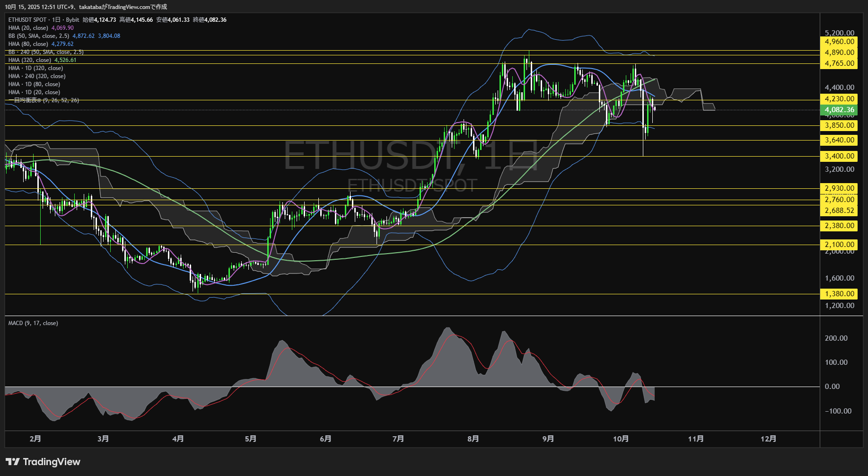The image size is (868, 476).
Task: Select the HMA (20, close) legend entry
Action: pos(28,28)
